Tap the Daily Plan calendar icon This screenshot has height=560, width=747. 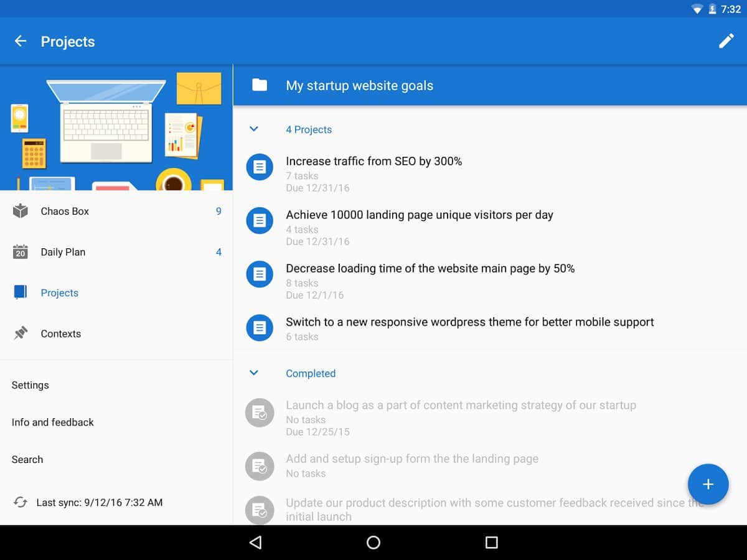tap(21, 252)
